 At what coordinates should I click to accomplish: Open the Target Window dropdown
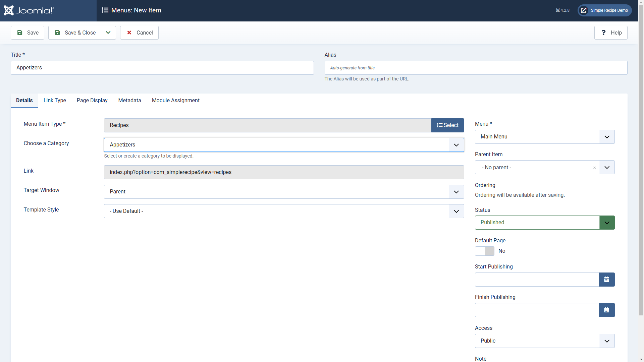tap(284, 192)
